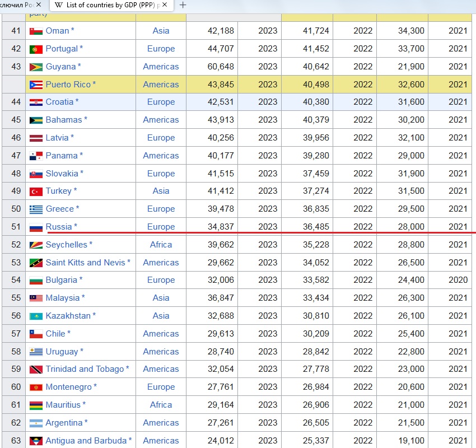
Task: Switch to the first Cyrillic-titled tab
Action: tap(17, 5)
